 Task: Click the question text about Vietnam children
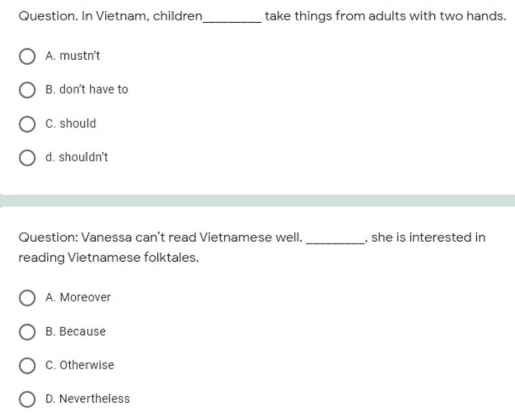(263, 16)
